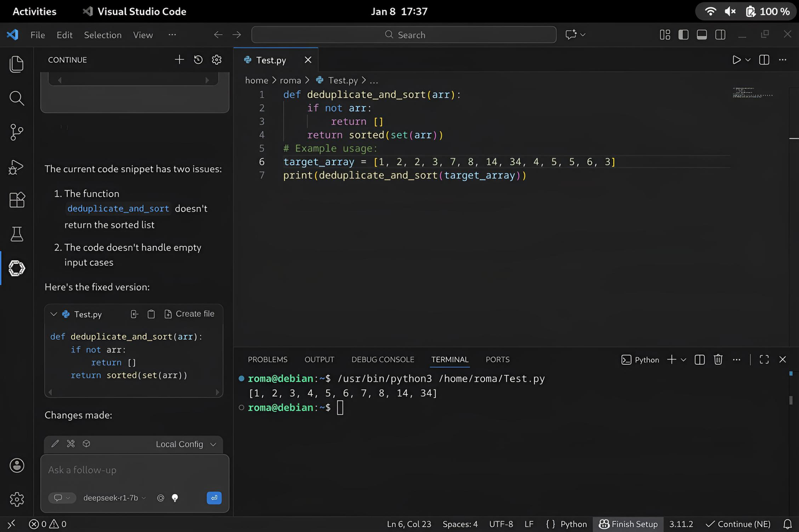Customize layout icon in title bar
799x532 pixels.
tap(665, 35)
